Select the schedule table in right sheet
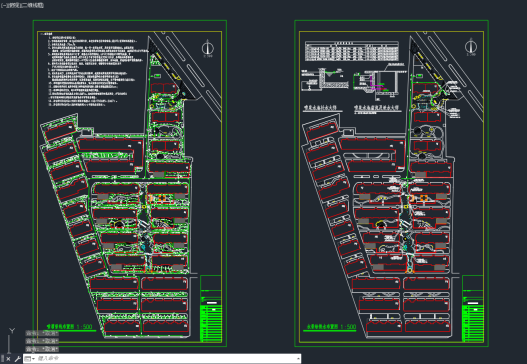The height and width of the screenshot is (364, 527). click(352, 51)
